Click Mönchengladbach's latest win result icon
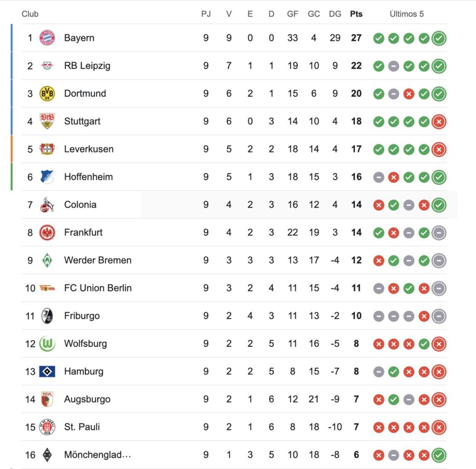This screenshot has height=469, width=476. pos(439,456)
